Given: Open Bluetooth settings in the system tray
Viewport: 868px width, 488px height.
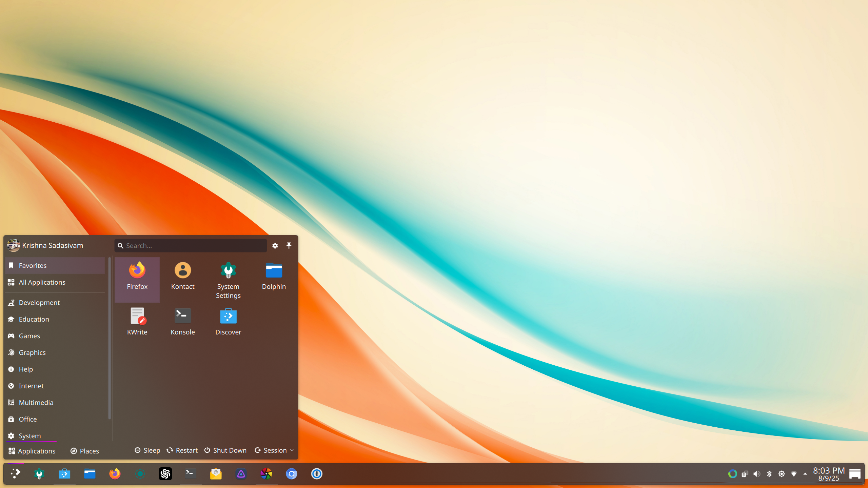Looking at the screenshot, I should (769, 474).
